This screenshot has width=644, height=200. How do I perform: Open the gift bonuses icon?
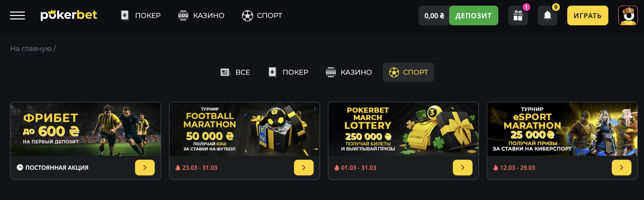(x=518, y=15)
